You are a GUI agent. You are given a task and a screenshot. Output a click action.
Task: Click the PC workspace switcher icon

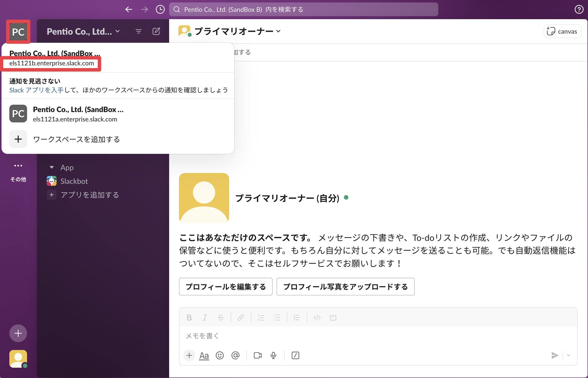18,32
